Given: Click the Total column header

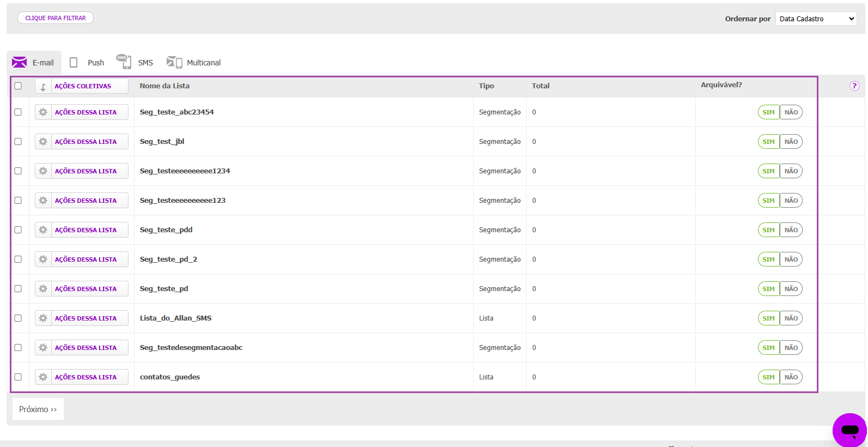Looking at the screenshot, I should pos(541,86).
